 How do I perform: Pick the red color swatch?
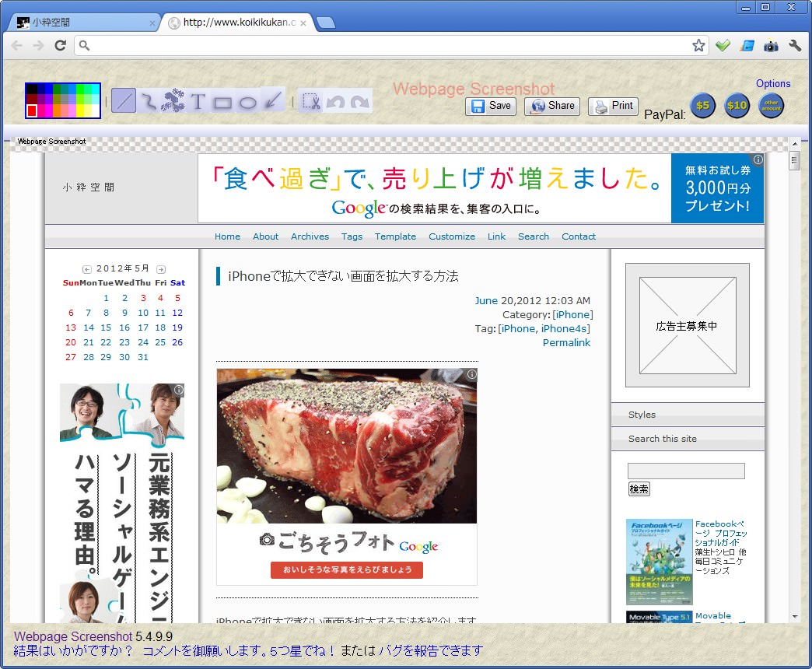pos(32,110)
